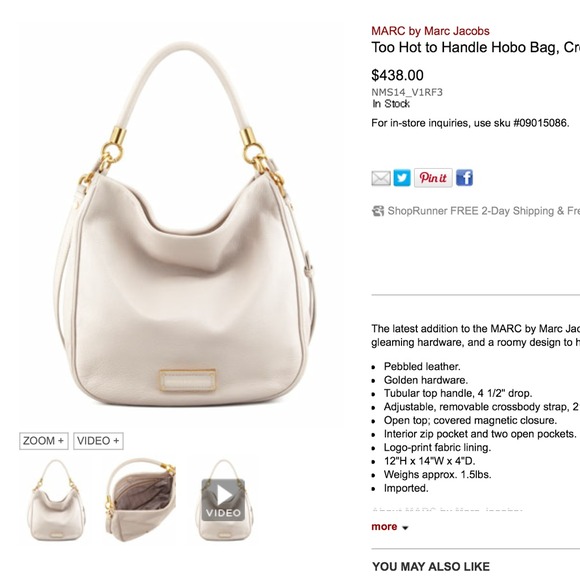
Task: Pin product with Pin it button
Action: pos(433,178)
